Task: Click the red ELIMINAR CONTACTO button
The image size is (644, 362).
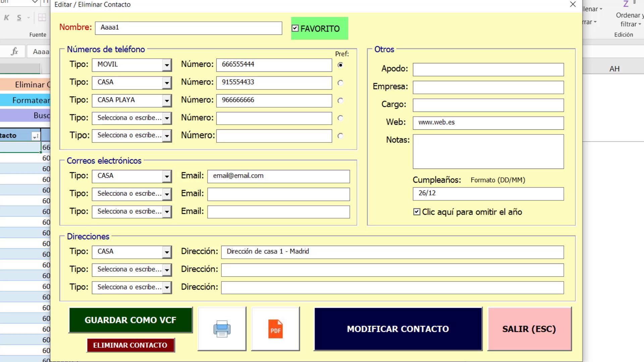Action: (130, 345)
